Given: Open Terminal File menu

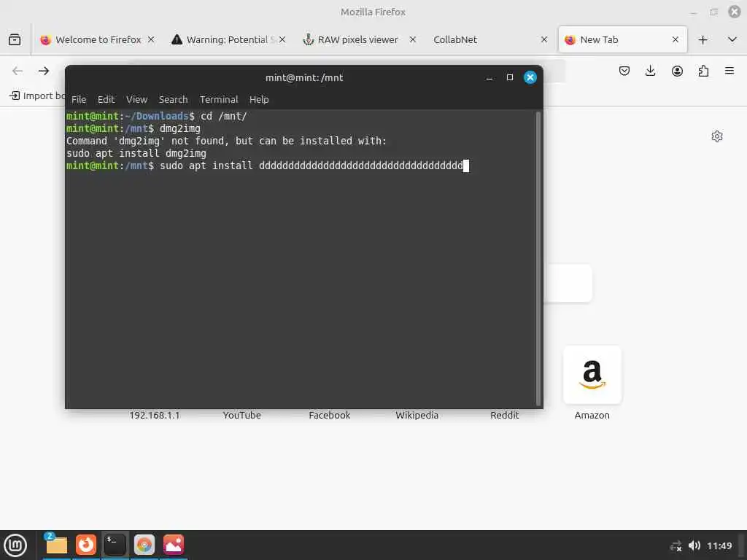Looking at the screenshot, I should 79,99.
